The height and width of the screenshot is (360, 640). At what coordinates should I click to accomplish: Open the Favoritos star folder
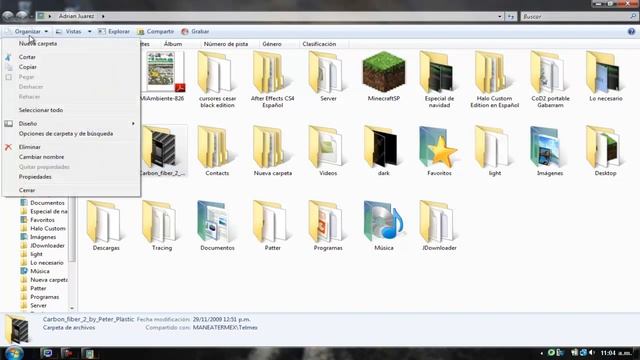tap(439, 147)
